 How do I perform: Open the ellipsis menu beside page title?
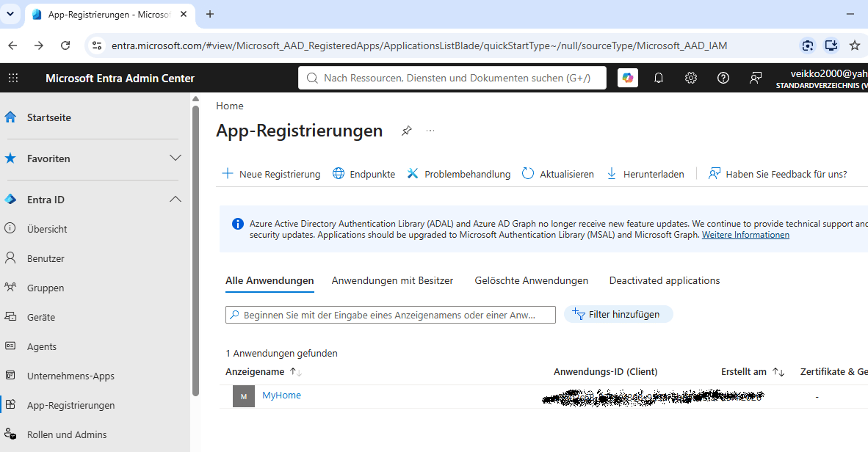[430, 131]
